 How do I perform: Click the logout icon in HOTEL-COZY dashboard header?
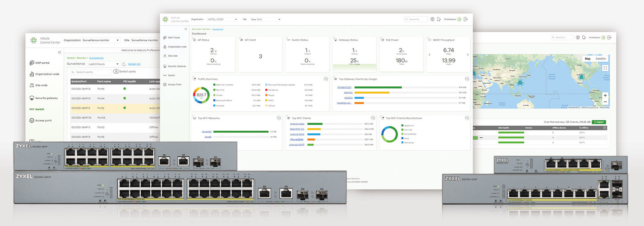(466, 19)
